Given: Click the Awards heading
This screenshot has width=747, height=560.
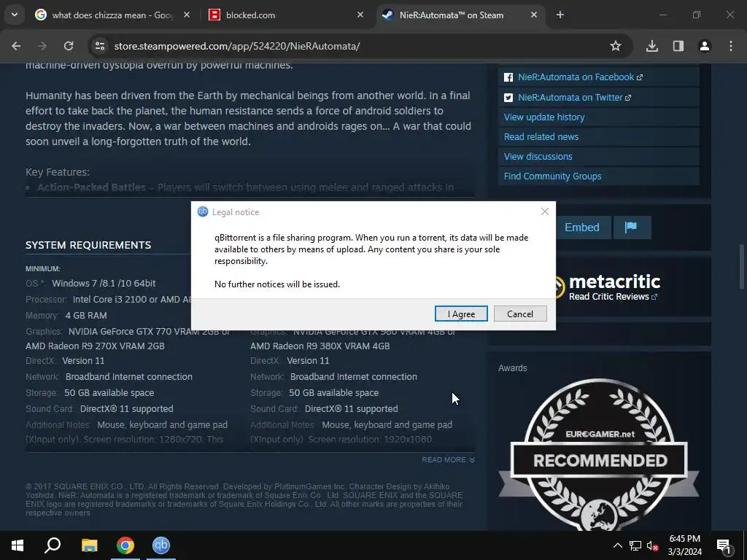Looking at the screenshot, I should tap(513, 368).
